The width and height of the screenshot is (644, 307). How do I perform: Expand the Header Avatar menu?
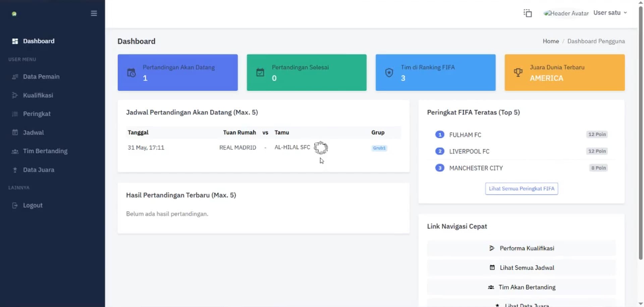566,13
